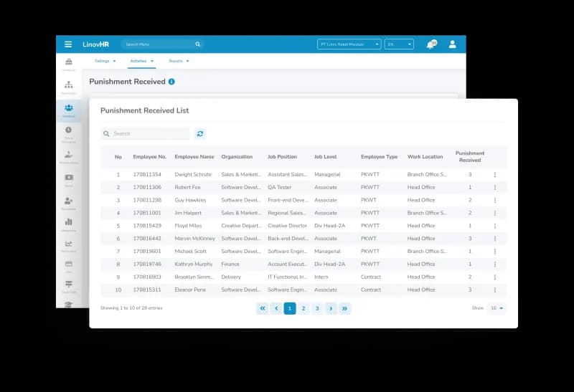
Task: Open row actions for Dwight Schrute
Action: [494, 174]
